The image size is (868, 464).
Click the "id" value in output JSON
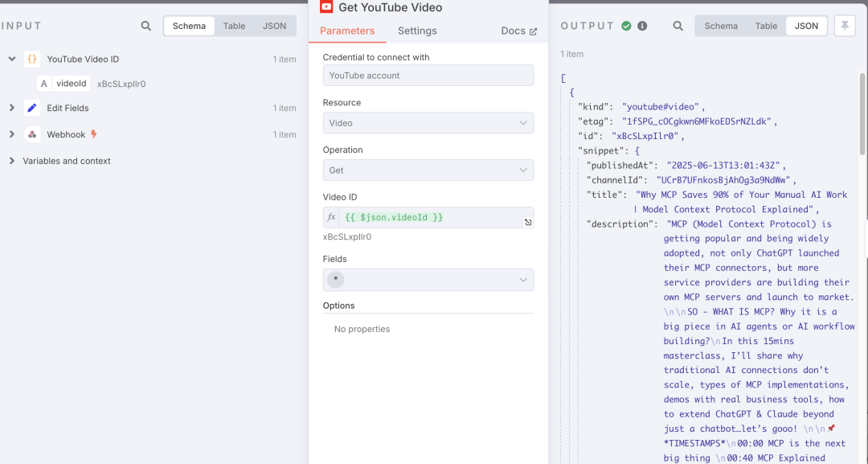[x=645, y=136]
